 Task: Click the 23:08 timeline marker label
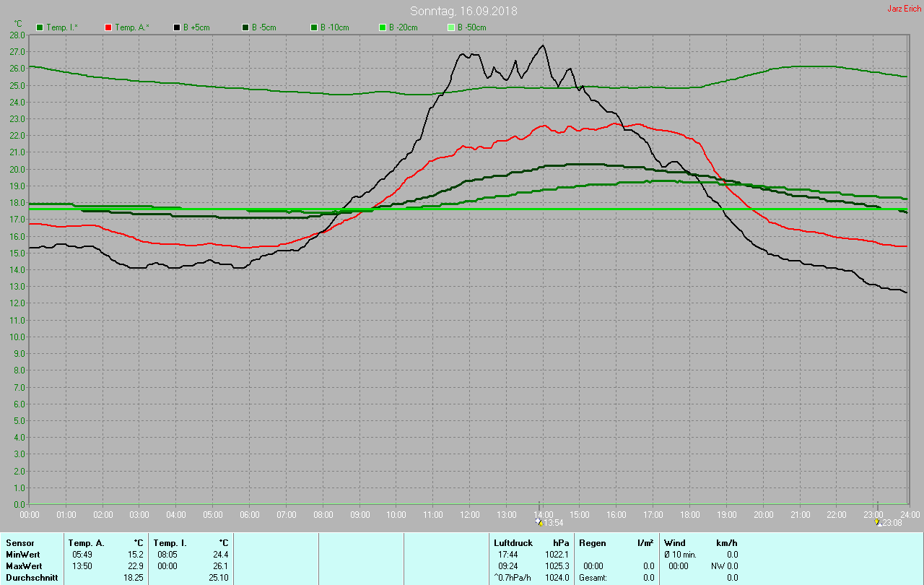(892, 523)
